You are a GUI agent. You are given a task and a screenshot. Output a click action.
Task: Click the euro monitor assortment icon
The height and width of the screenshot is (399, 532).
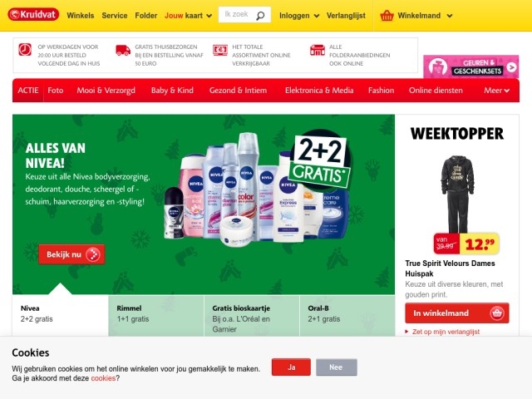pos(219,50)
